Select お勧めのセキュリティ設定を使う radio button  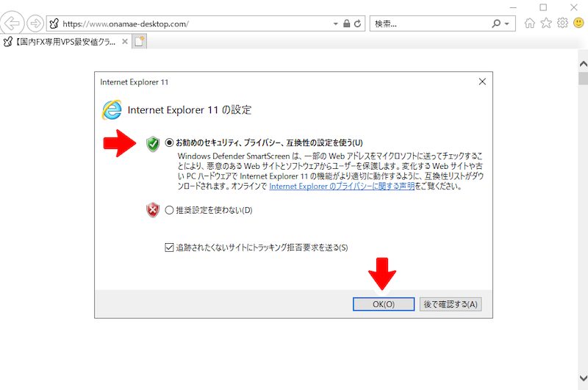tap(169, 142)
